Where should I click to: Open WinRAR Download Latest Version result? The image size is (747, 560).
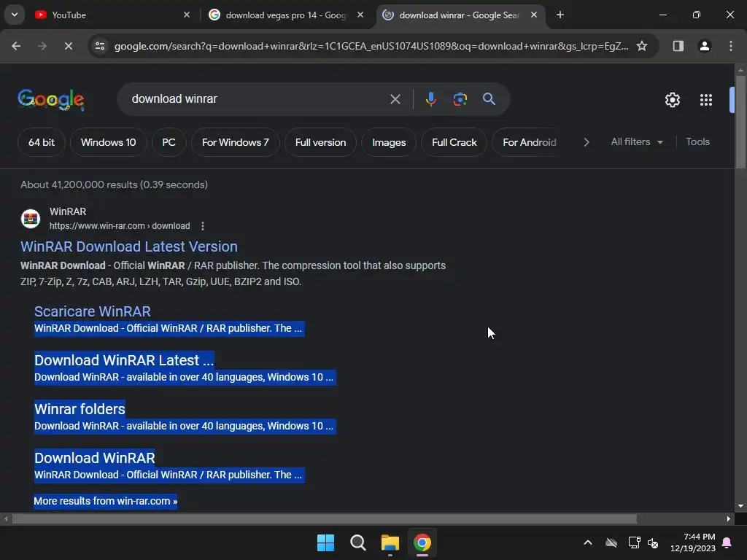click(129, 246)
